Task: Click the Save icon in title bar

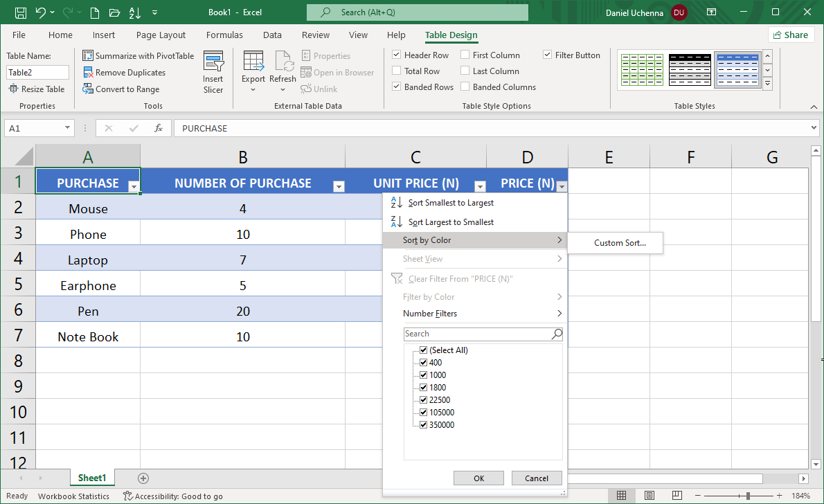Action: tap(21, 12)
